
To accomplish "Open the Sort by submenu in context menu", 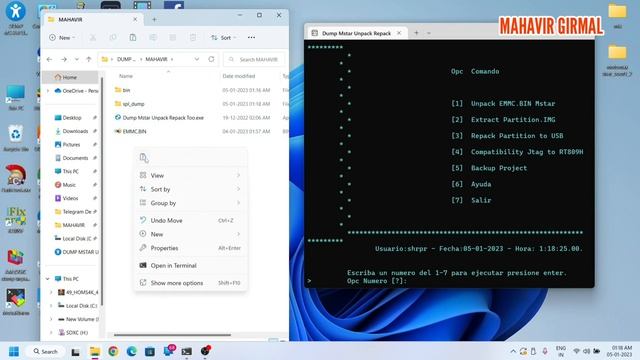I will click(190, 189).
